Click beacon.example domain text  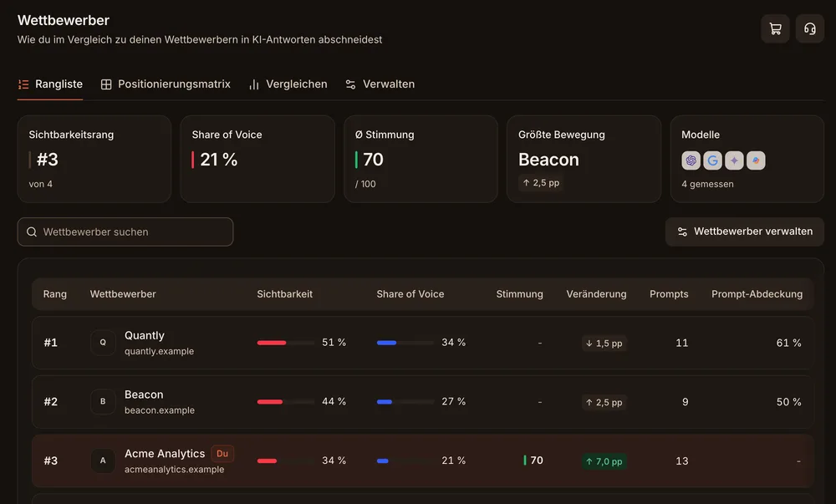pos(160,410)
